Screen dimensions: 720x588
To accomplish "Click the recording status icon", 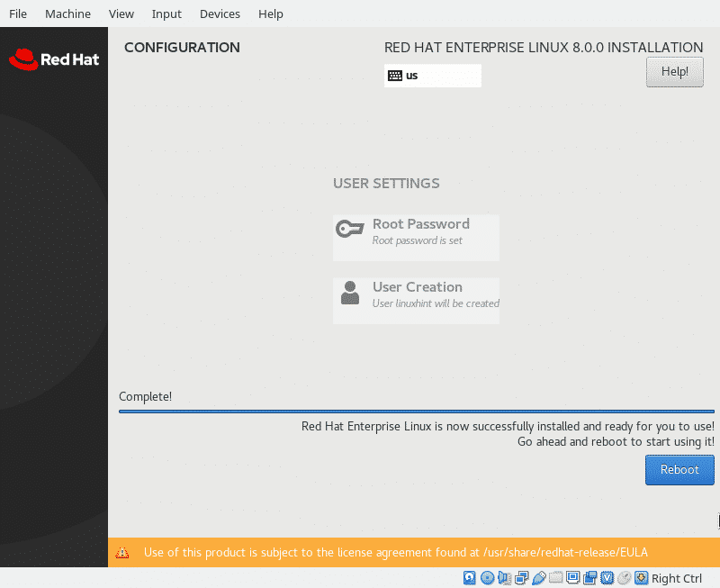I will coord(590,577).
